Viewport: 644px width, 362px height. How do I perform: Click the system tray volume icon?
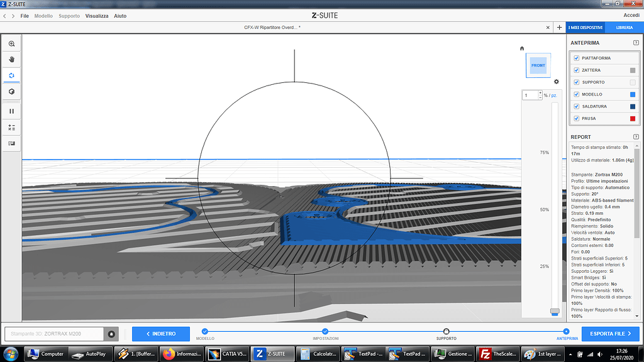tap(600, 354)
